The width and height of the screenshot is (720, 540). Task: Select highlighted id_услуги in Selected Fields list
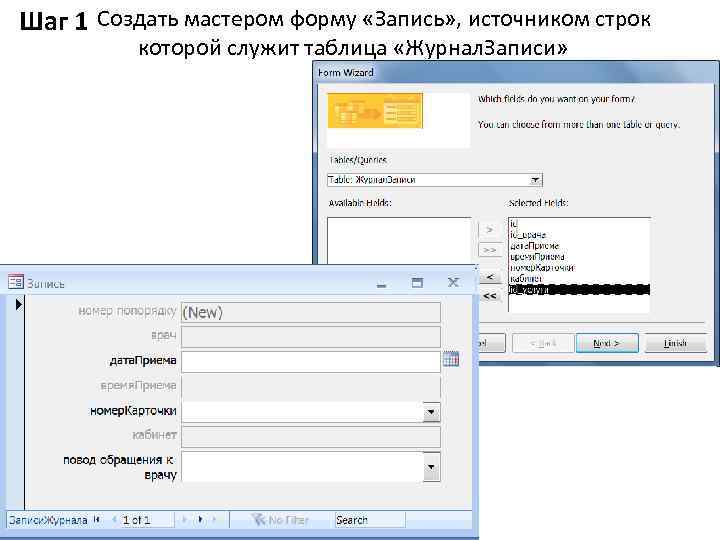(579, 290)
